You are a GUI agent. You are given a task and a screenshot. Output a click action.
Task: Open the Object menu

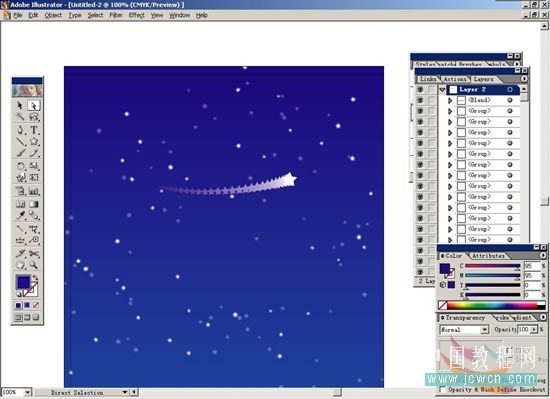pos(53,15)
